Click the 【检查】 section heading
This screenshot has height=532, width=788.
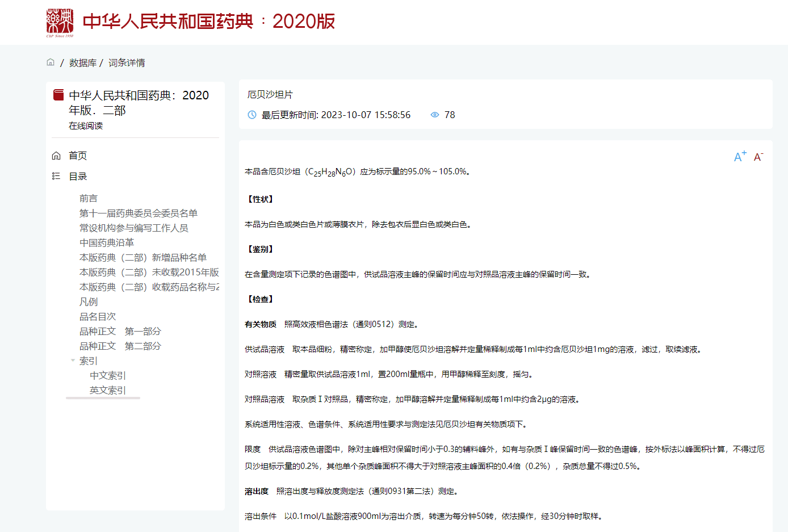click(261, 299)
